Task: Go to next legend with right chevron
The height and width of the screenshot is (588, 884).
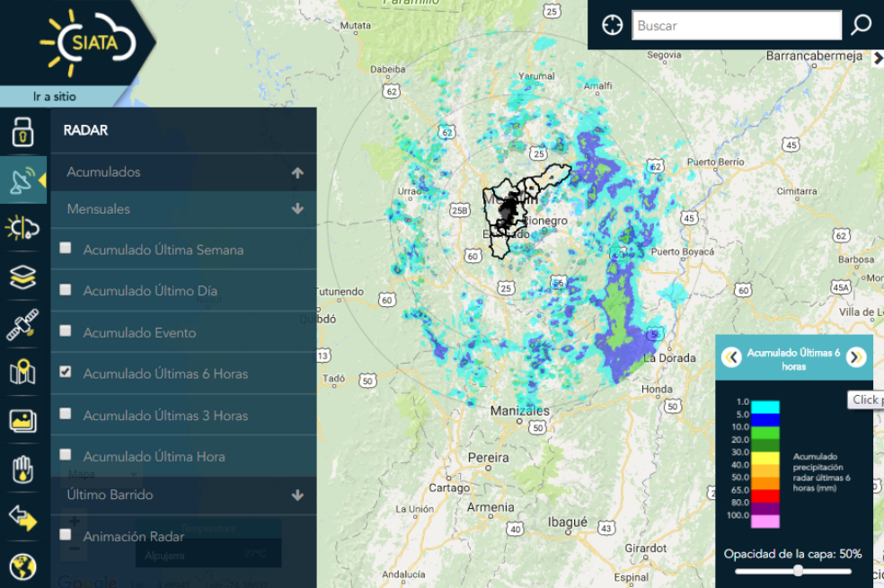Action: (x=856, y=357)
